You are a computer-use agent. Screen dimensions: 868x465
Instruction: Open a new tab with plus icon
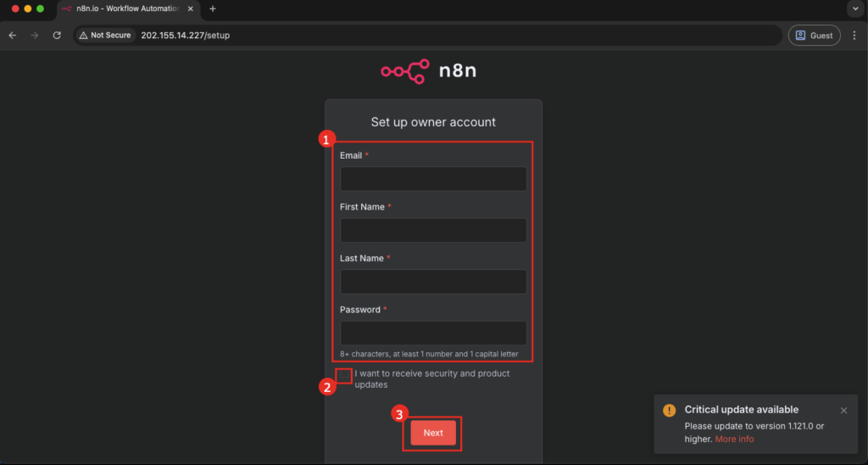click(x=213, y=8)
